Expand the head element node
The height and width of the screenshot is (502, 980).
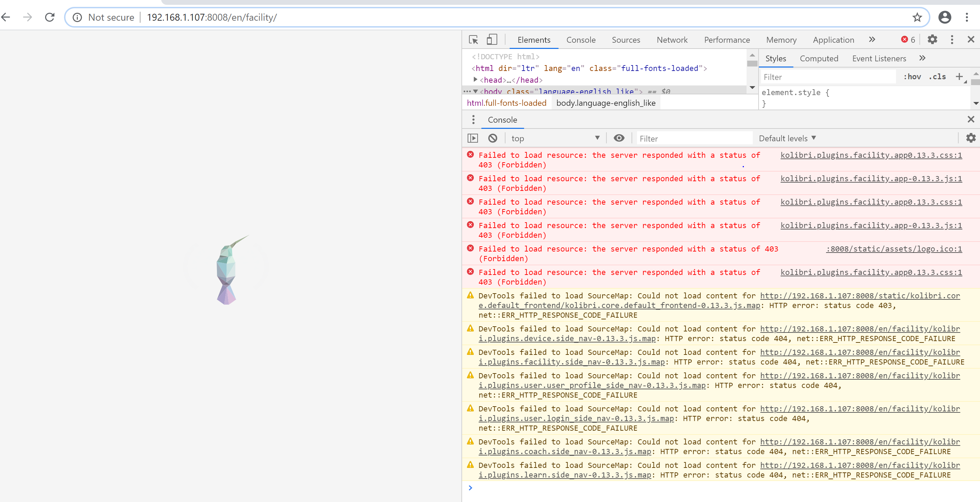(x=475, y=80)
